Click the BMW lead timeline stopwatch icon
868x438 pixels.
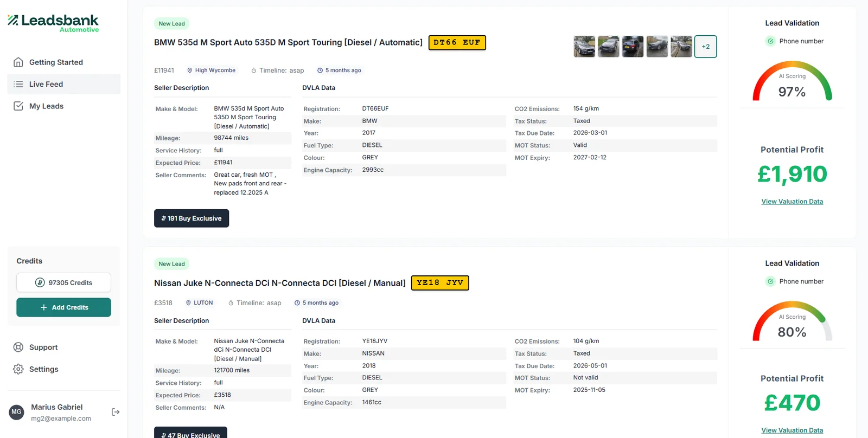point(254,70)
